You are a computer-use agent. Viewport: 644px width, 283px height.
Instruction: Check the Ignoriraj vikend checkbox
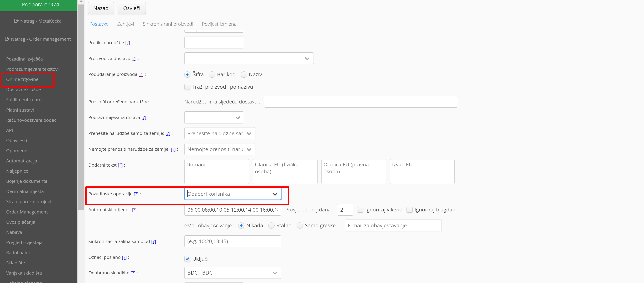pos(360,210)
